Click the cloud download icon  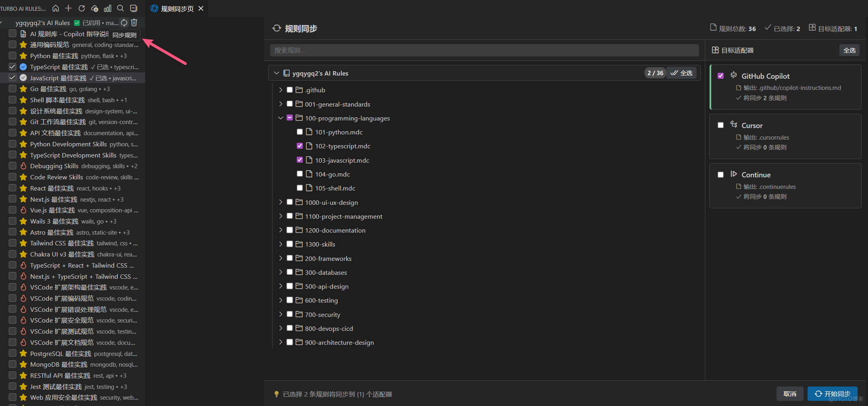[x=95, y=8]
